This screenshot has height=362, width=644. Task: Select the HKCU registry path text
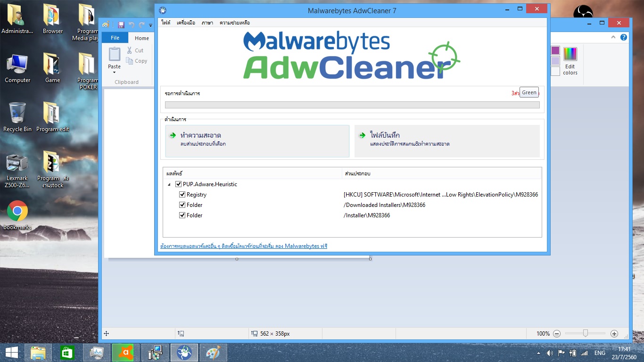pos(441,195)
